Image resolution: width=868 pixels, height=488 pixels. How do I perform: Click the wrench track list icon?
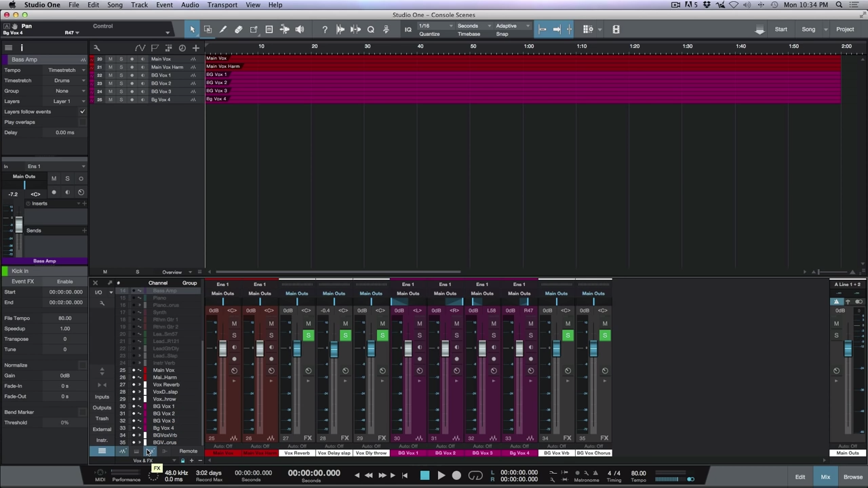97,47
